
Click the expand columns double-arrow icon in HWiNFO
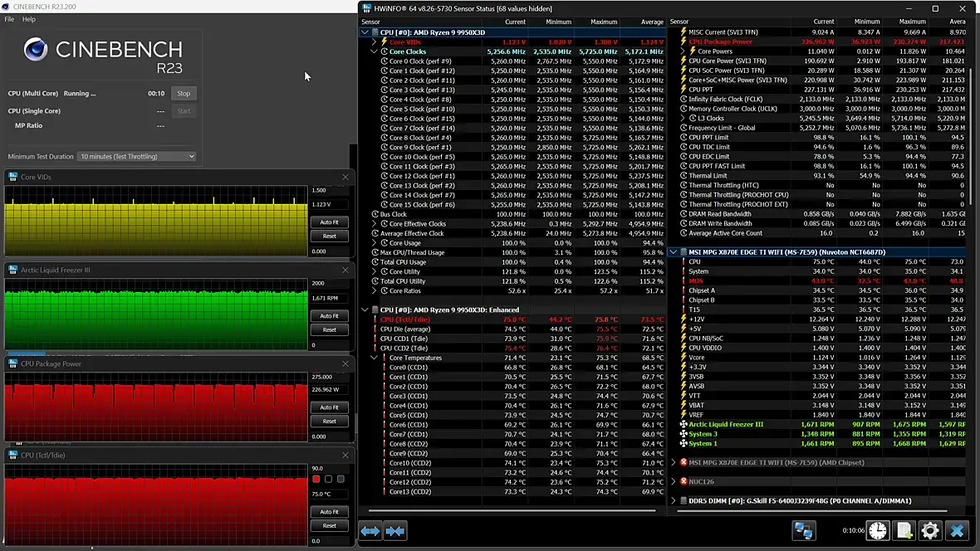[x=370, y=531]
